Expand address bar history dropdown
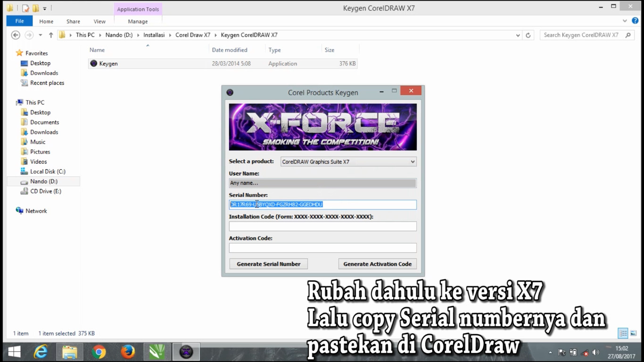The image size is (644, 362). tap(518, 35)
